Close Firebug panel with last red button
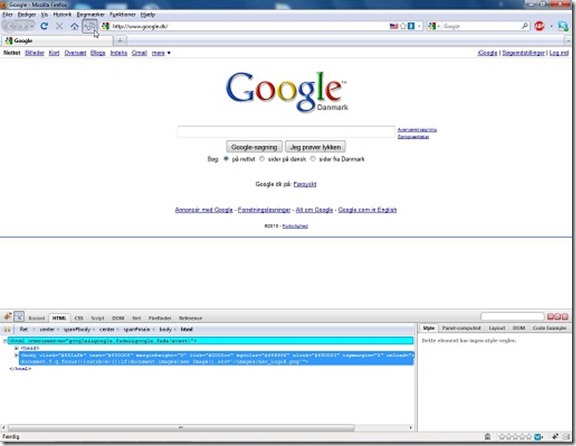Screen dimensions: 576x446 click(x=565, y=316)
